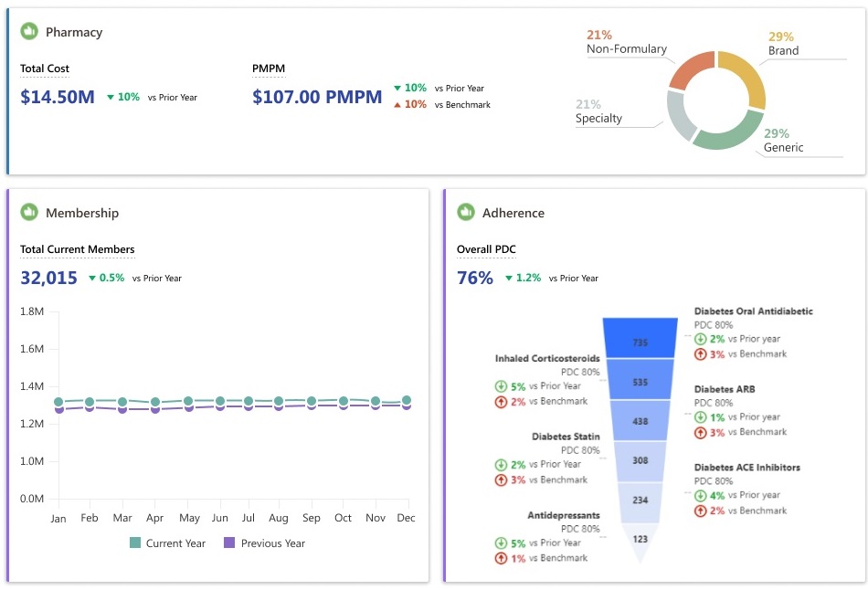Click Diabetes Statin prior-year down arrow icon

(501, 464)
